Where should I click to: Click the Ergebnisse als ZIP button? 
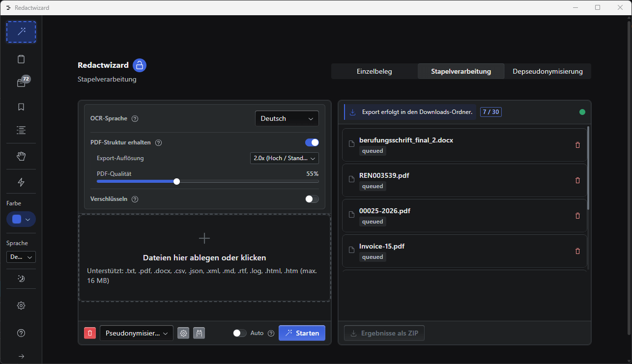(x=384, y=333)
